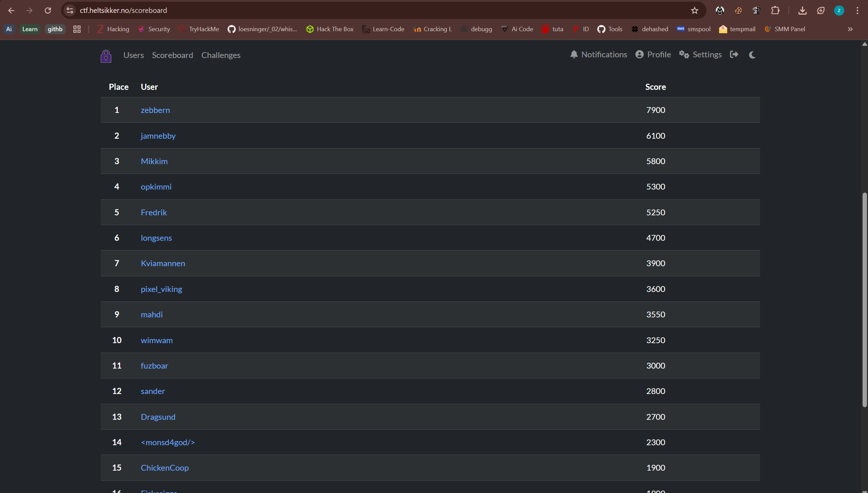Open the smspool bookmark
Screen dimensions: 868x493
693,29
